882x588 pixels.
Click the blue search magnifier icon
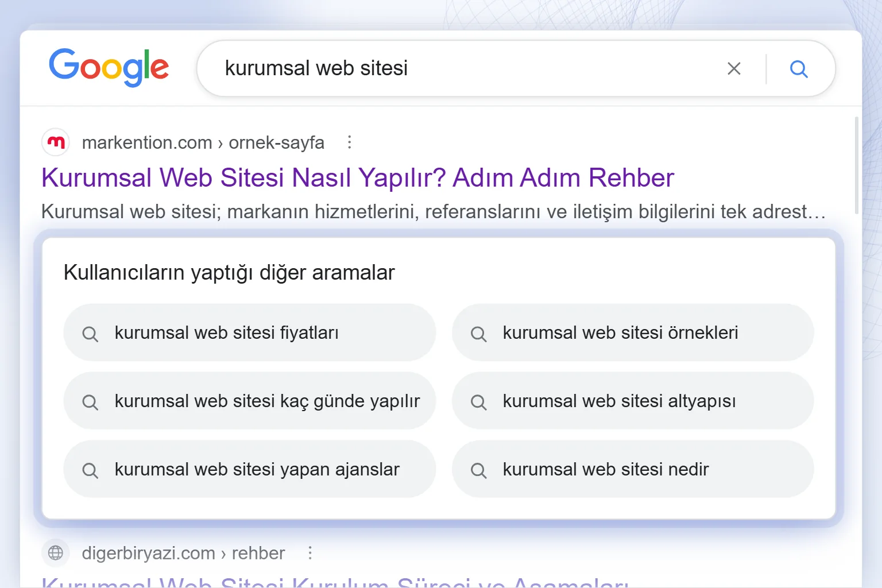click(799, 69)
